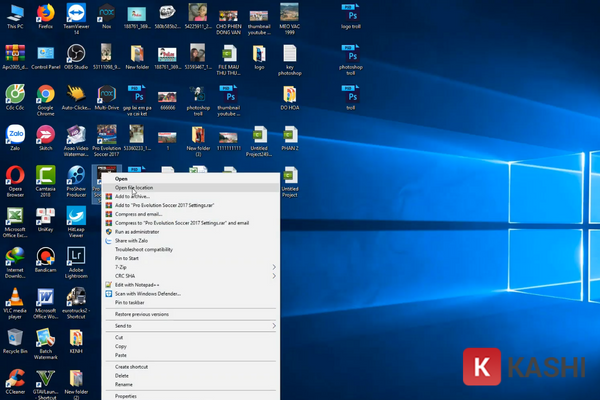Click the VLC media player icon
The image size is (600, 400).
pos(15,298)
